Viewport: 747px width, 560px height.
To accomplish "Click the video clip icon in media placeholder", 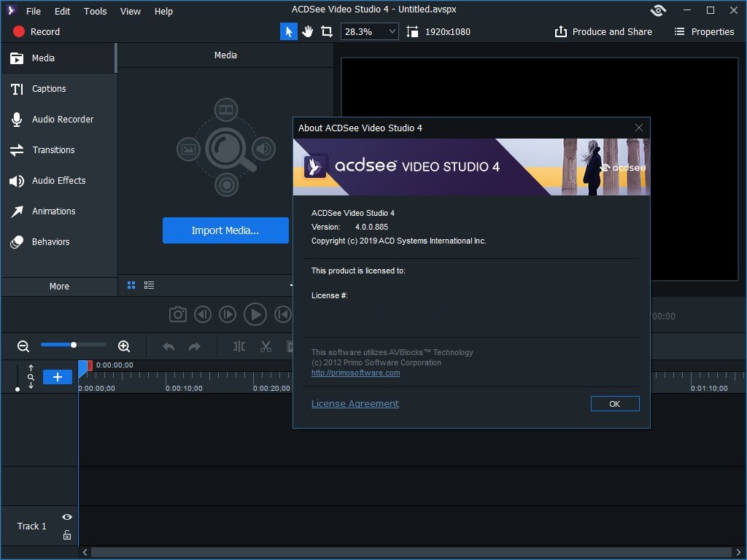I will (x=226, y=109).
